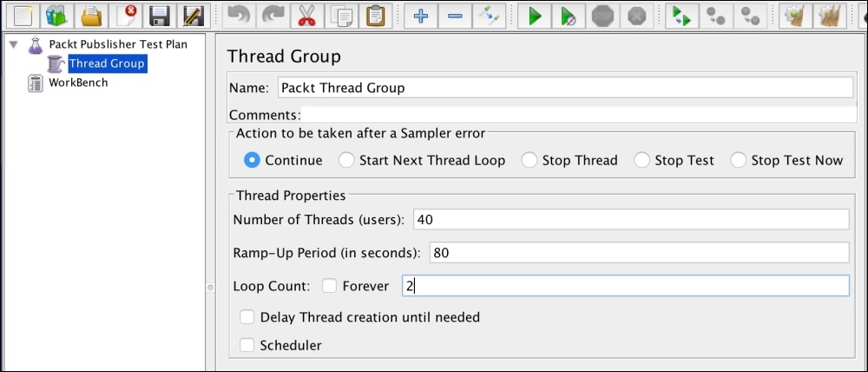868x372 pixels.
Task: Expand all tree nodes with plus icon
Action: click(421, 16)
